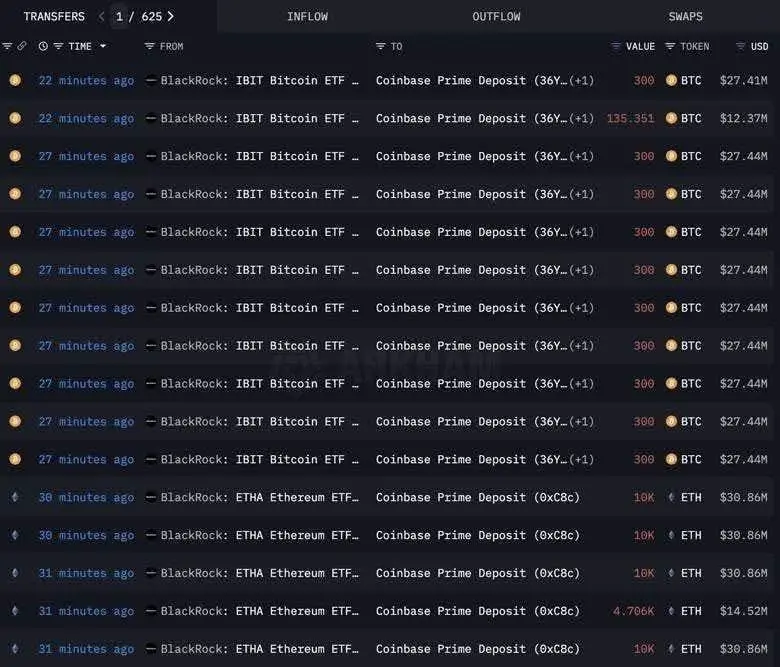Click the $12.37M USD amount
Viewport: 780px width, 667px height.
click(x=743, y=118)
